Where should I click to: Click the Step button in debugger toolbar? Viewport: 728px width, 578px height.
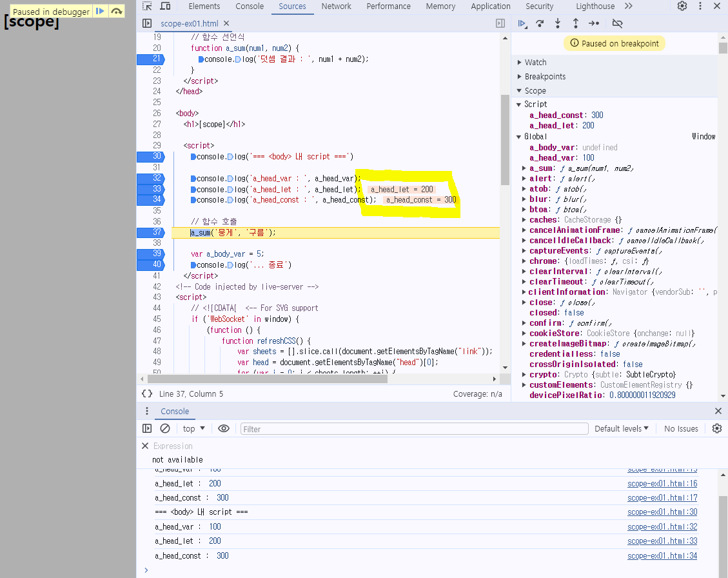(594, 23)
